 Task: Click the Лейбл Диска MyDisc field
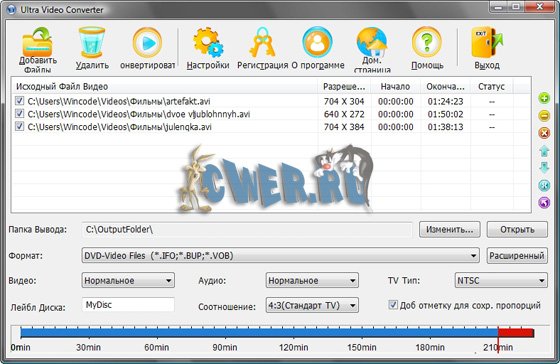(128, 305)
